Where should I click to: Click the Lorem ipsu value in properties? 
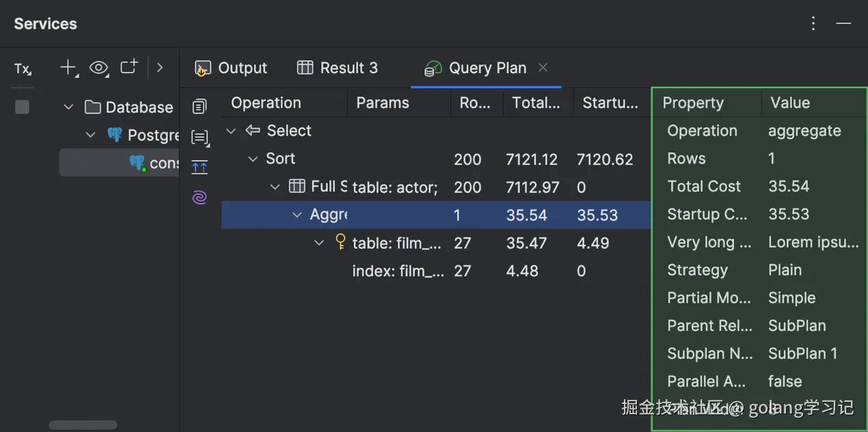point(813,242)
